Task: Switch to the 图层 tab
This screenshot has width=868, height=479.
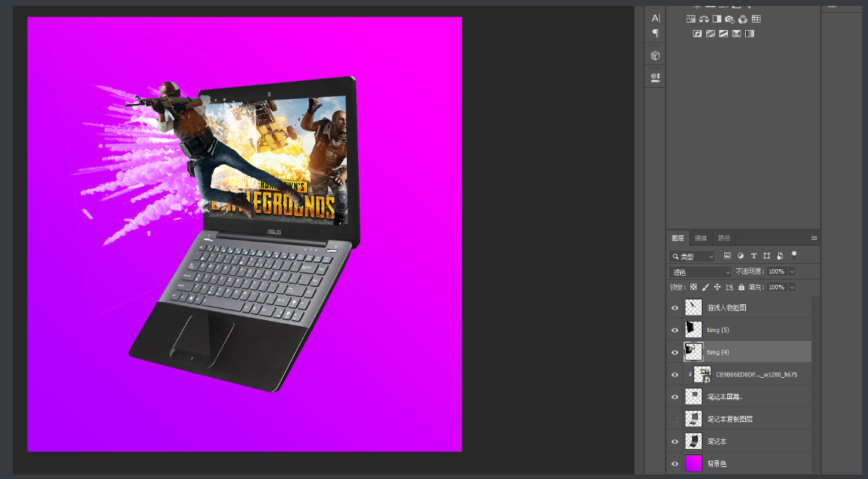Action: tap(678, 238)
